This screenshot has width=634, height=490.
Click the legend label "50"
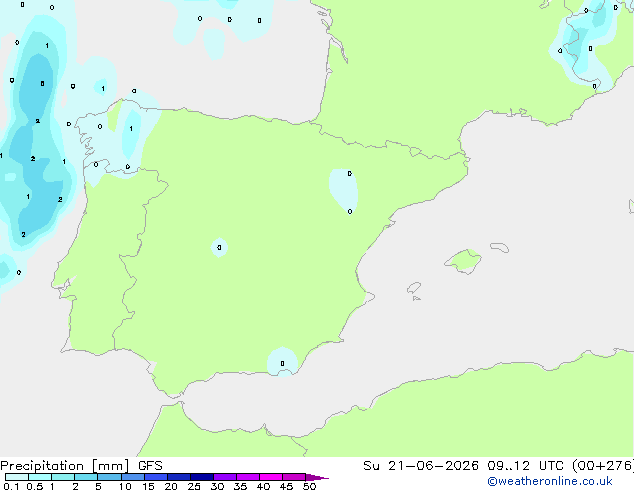[309, 486]
